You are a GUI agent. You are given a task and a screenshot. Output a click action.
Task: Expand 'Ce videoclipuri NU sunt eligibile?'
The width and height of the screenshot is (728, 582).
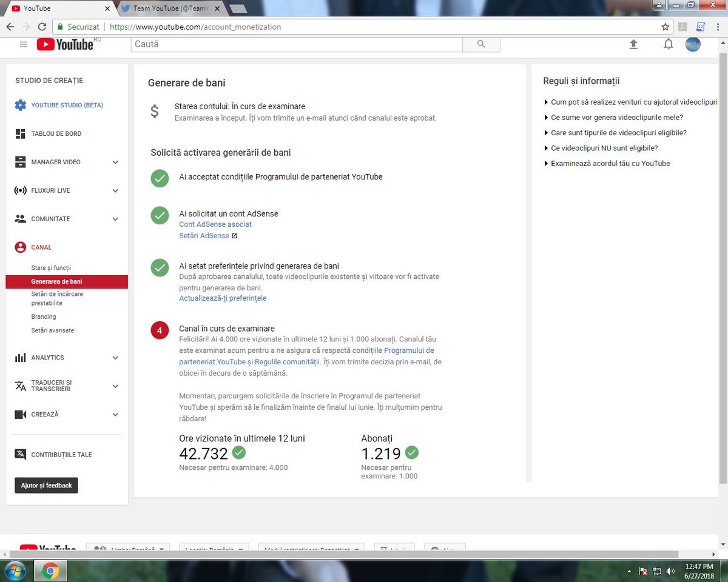click(x=600, y=148)
